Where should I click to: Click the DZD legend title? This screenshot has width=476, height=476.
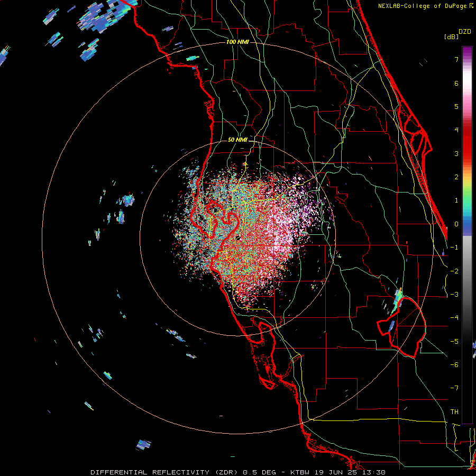pyautogui.click(x=465, y=32)
